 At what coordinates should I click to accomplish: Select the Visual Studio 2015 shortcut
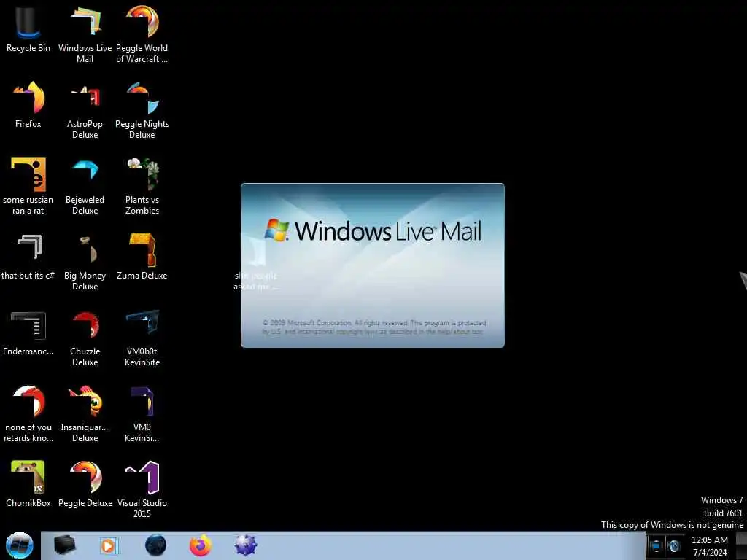(x=142, y=489)
